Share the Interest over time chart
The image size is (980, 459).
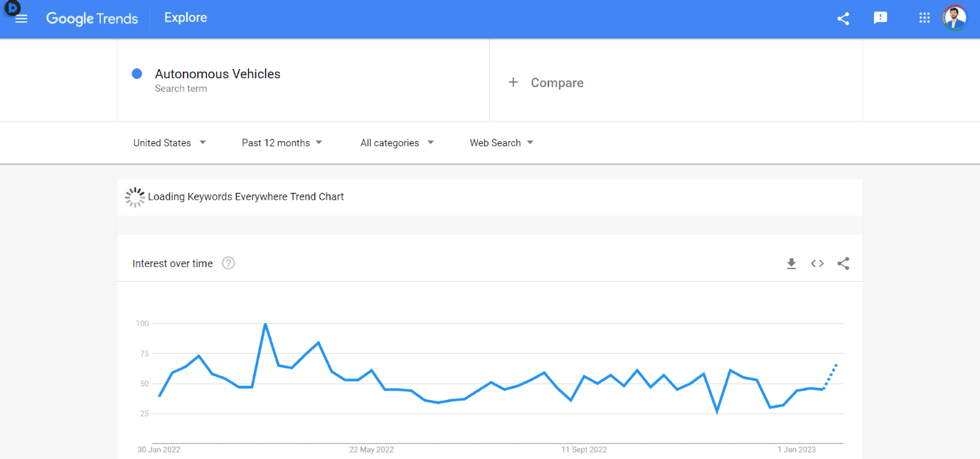843,264
